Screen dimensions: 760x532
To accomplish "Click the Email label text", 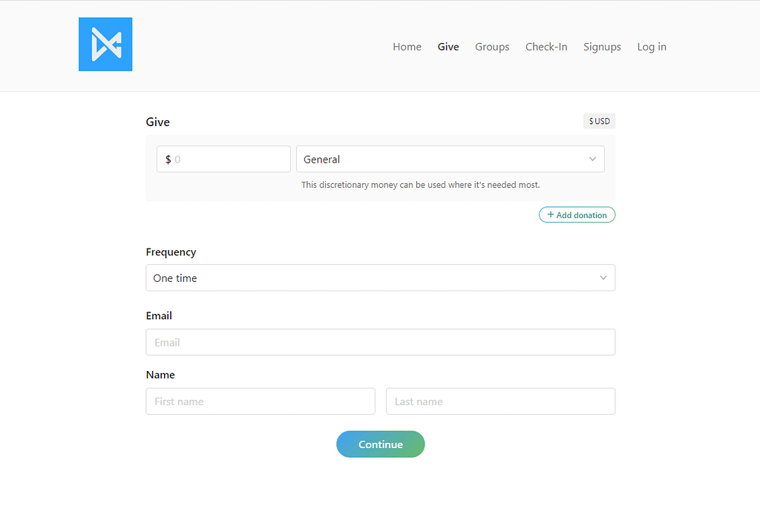I will [159, 316].
